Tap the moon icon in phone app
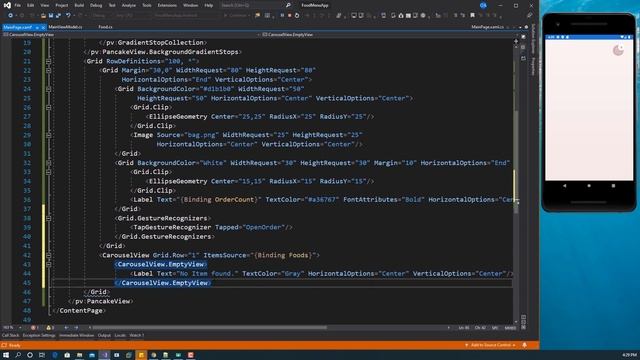This screenshot has width=640, height=360. (618, 50)
